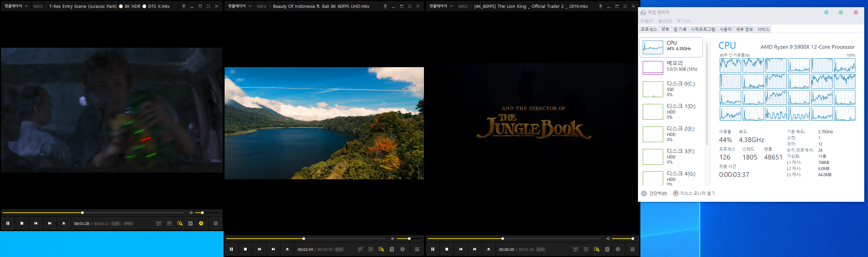Image resolution: width=868 pixels, height=257 pixels.
Task: Switch to 프로세스 tab in Task Manager
Action: click(649, 29)
